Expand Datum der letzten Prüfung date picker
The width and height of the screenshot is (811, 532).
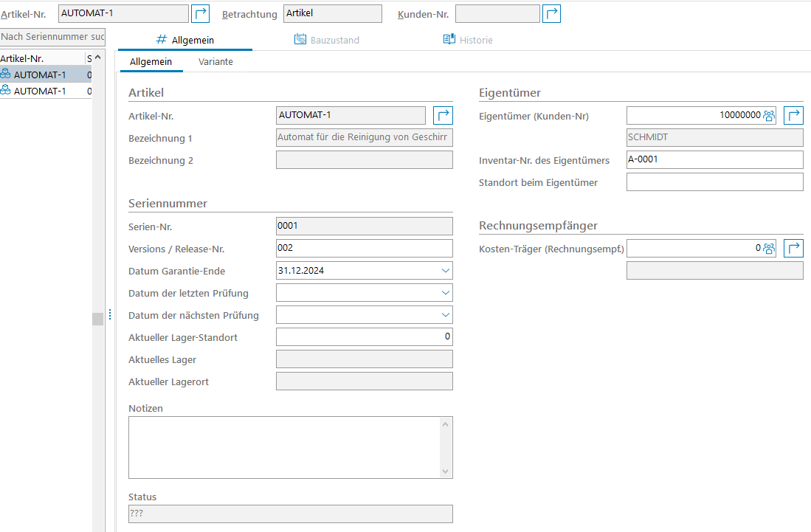pos(445,293)
